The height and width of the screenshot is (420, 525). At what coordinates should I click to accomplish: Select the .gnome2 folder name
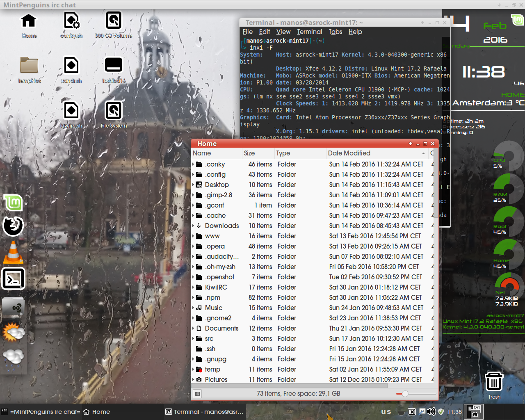[x=218, y=318]
